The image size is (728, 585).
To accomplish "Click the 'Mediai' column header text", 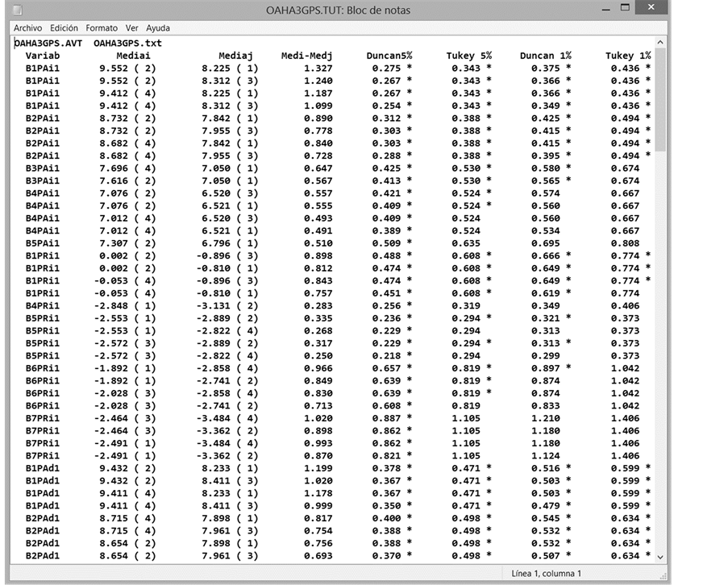I will coord(133,56).
